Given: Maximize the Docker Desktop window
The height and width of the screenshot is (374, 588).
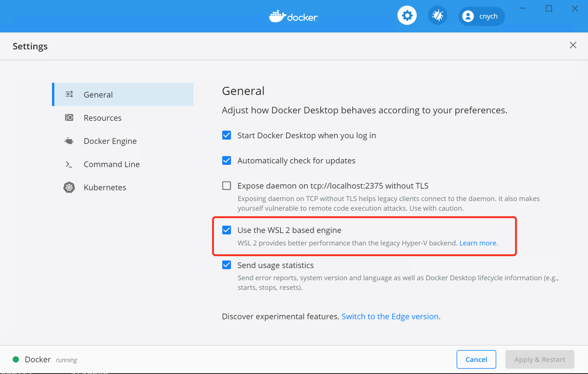Looking at the screenshot, I should pos(549,8).
